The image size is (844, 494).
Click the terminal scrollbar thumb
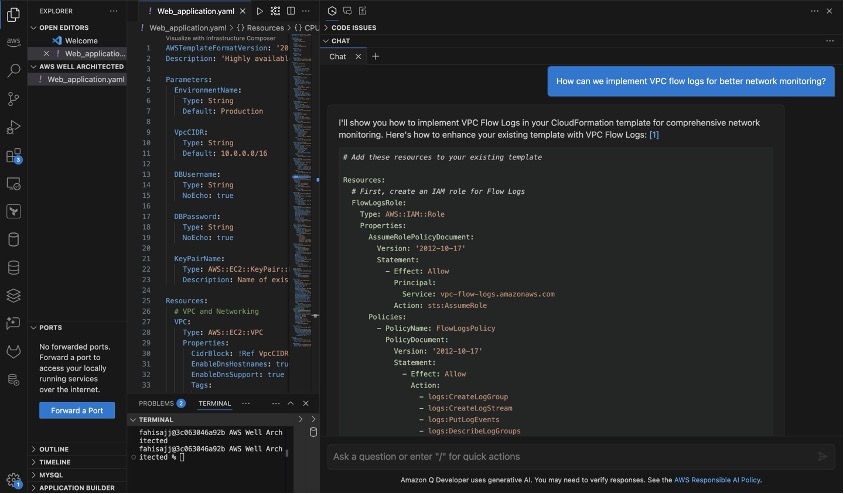[287, 454]
